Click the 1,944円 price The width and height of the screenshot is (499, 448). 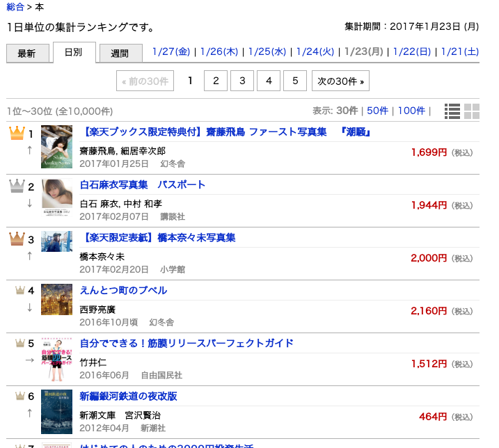pos(429,205)
